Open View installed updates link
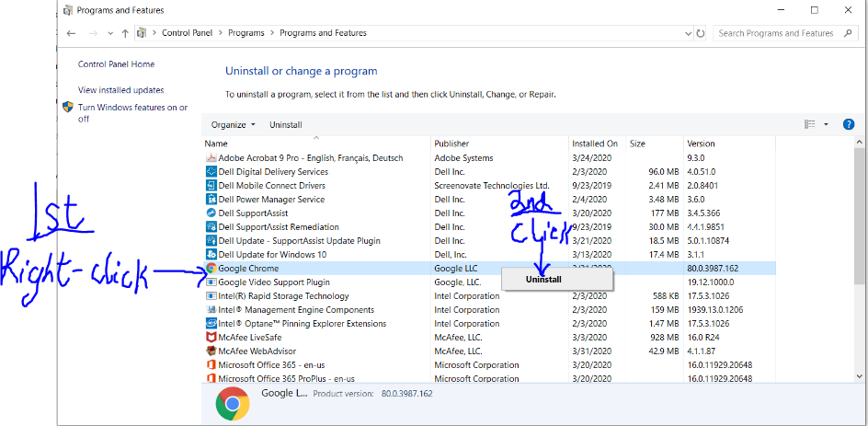 coord(120,90)
